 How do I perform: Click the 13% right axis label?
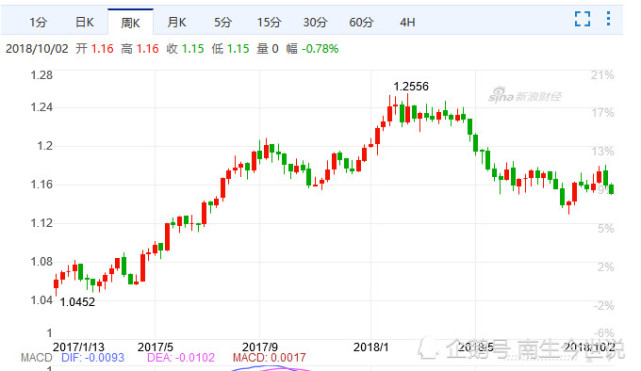click(x=603, y=152)
